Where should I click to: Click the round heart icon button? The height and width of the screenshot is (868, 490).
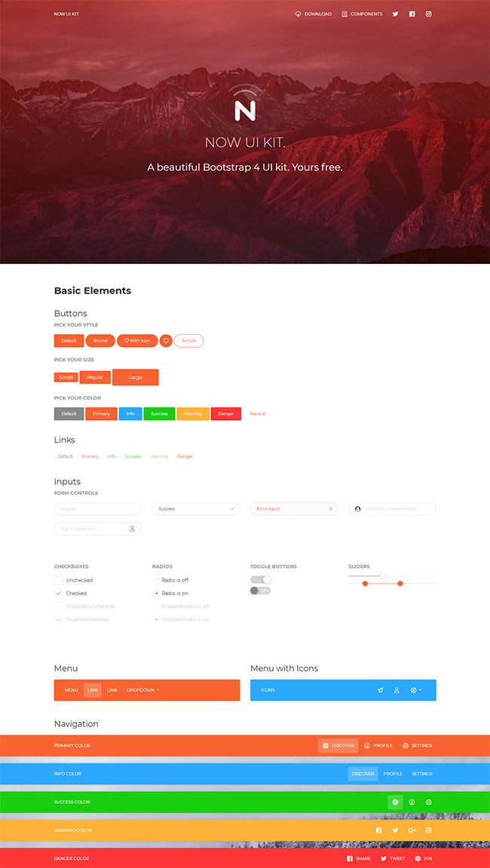pyautogui.click(x=166, y=341)
